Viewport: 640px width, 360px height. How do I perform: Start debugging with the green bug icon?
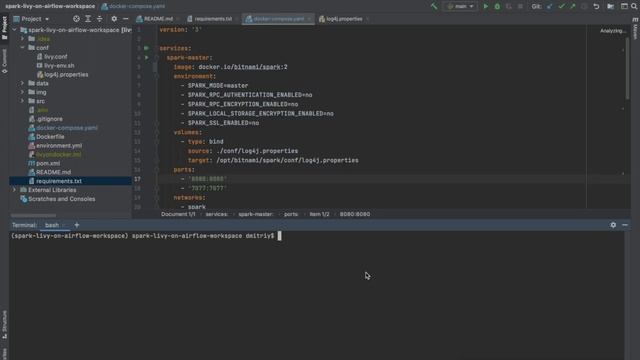coord(497,6)
